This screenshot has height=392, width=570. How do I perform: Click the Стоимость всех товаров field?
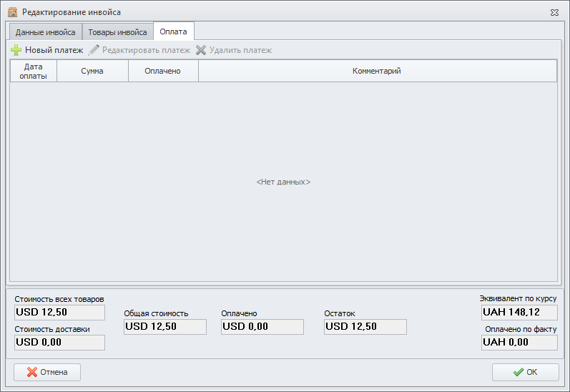(x=59, y=313)
